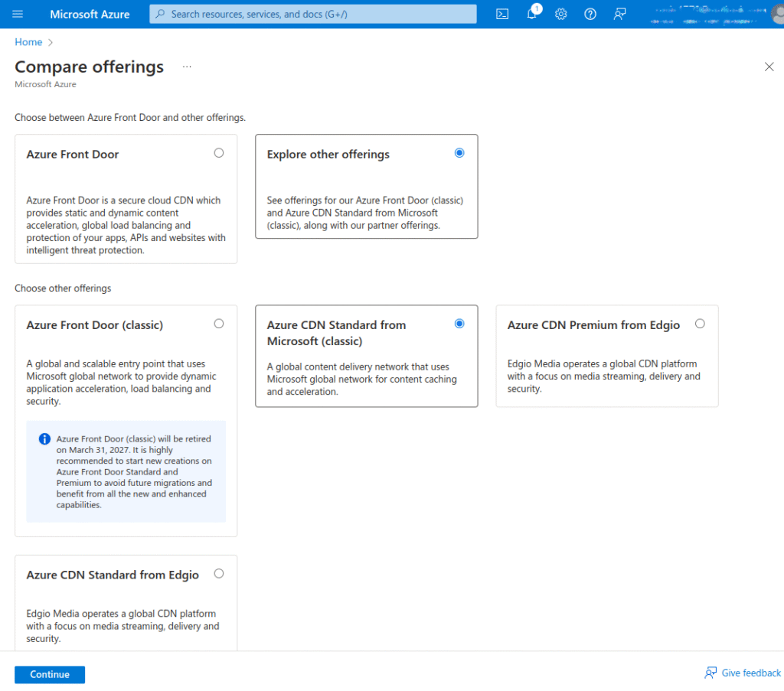Image resolution: width=784 pixels, height=691 pixels.
Task: Open the feedback icon in the header
Action: (619, 14)
